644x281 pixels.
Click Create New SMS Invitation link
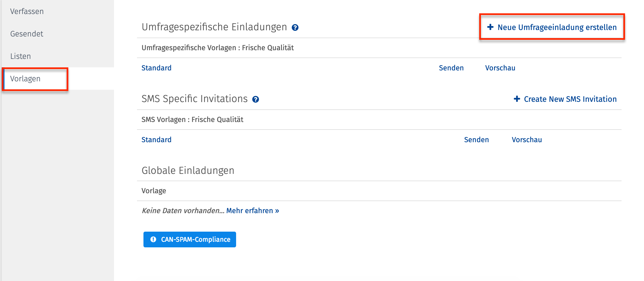tap(570, 99)
